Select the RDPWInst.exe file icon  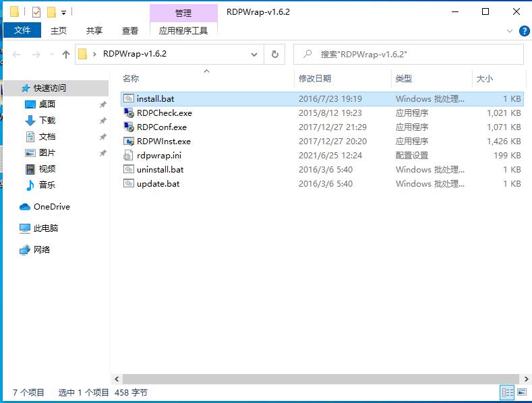[x=129, y=141]
